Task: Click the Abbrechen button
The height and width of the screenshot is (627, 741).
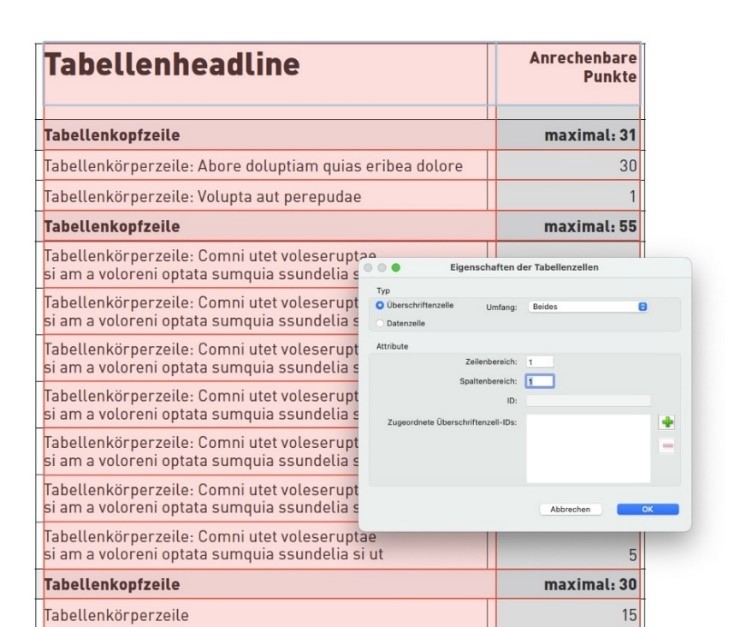Action: pos(570,509)
